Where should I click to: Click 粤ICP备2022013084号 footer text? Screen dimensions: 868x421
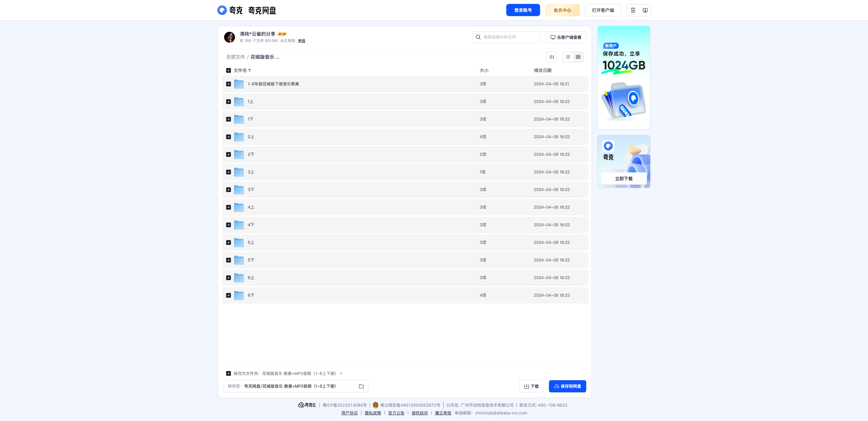click(x=345, y=405)
